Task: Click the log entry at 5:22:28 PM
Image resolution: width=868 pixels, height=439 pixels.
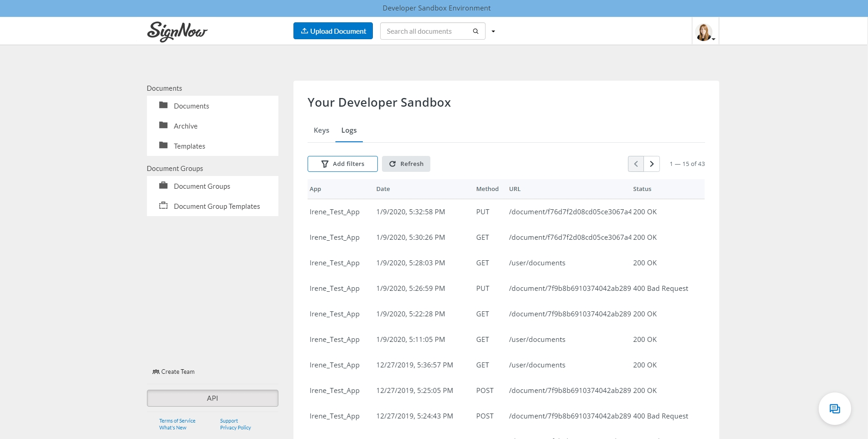Action: [506, 314]
